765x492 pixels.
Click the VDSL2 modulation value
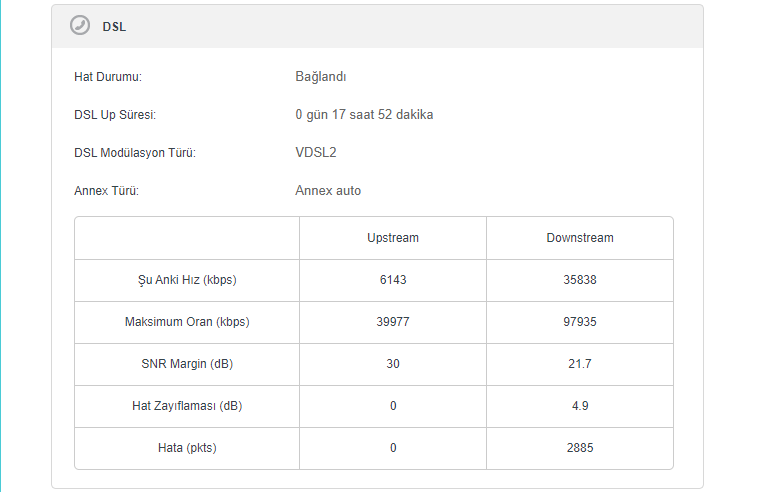[x=315, y=153]
